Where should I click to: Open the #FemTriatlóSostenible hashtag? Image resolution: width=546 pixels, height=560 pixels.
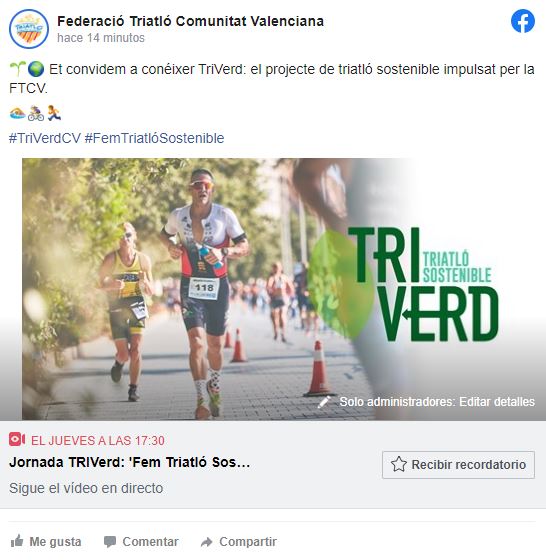[154, 138]
